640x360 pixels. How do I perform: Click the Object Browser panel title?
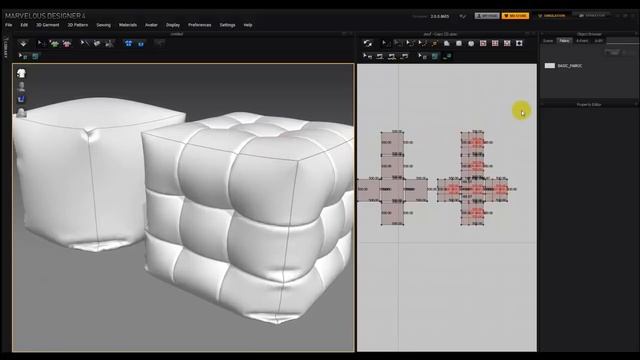pyautogui.click(x=589, y=34)
